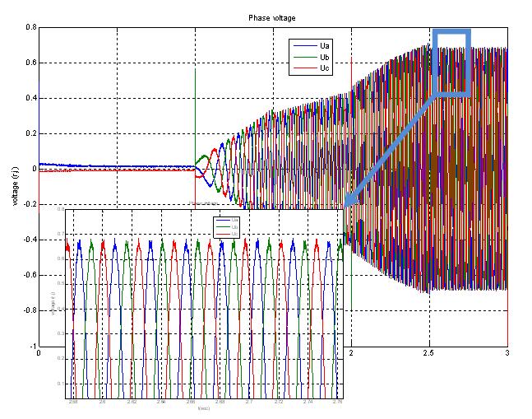The image size is (532, 419).
Task: Select the Ua entry in the main legend
Action: pyautogui.click(x=311, y=46)
